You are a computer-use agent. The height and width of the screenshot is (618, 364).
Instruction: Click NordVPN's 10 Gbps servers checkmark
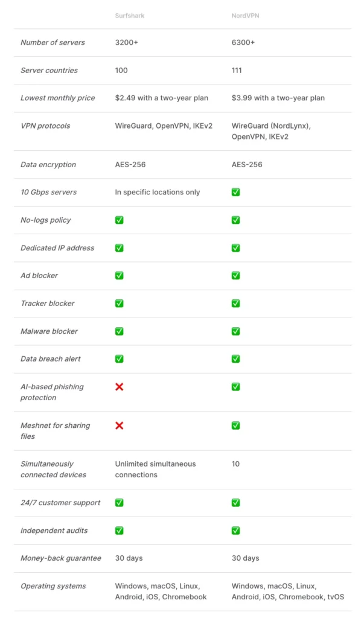tap(235, 192)
